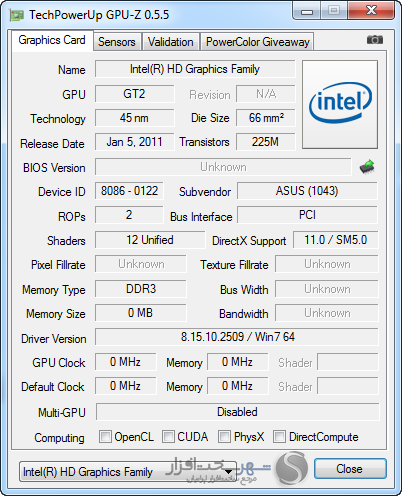Toggle the OpenCL checkbox
402x496 pixels.
coord(105,436)
